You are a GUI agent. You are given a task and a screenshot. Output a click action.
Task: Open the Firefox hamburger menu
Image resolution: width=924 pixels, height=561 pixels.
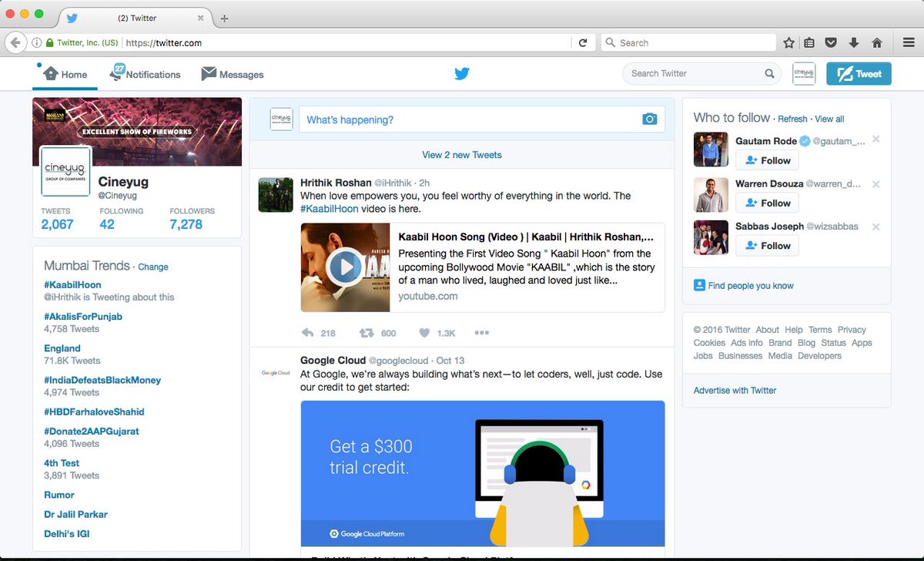[x=909, y=43]
